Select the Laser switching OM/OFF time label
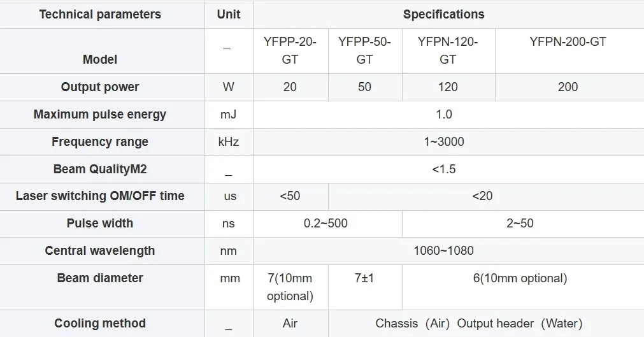Screen dimensions: 644x337 (x=100, y=196)
